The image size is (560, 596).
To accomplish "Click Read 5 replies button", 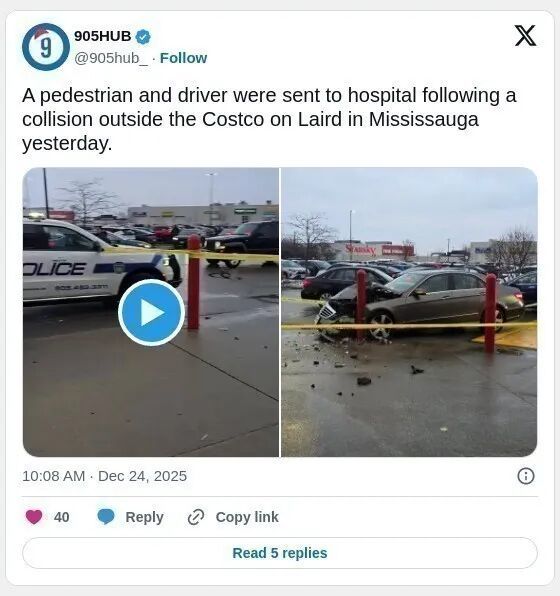I will (280, 553).
